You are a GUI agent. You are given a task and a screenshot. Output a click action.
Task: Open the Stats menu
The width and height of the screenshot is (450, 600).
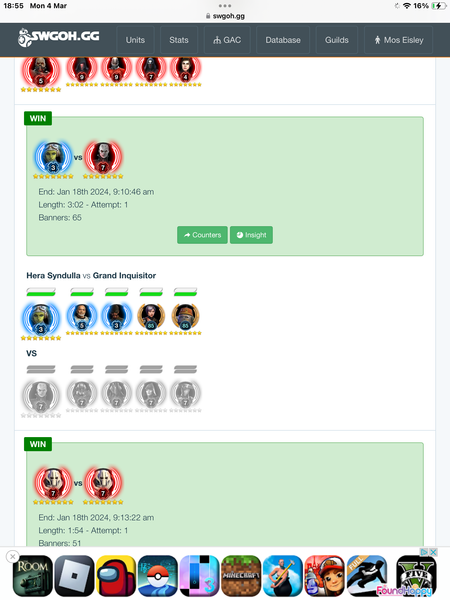(179, 40)
